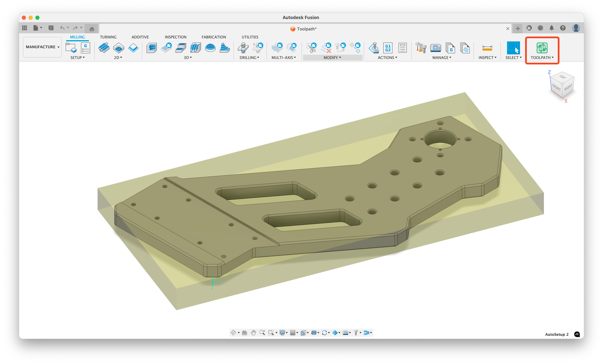Select the Pan tool in navigation bar

pyautogui.click(x=253, y=333)
